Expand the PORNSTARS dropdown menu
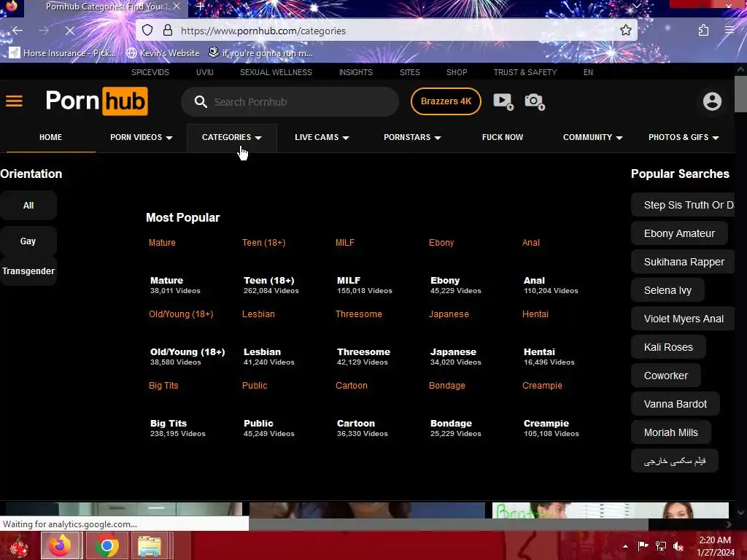This screenshot has height=560, width=747. 412,137
